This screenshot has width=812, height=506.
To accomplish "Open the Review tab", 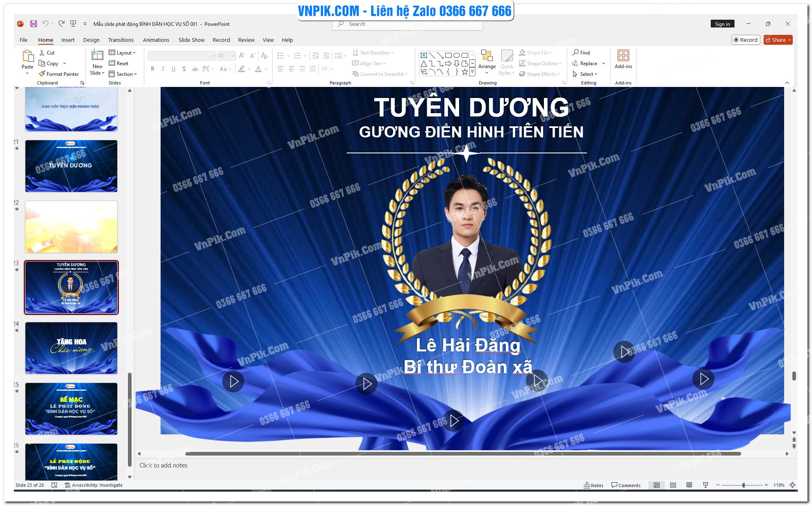I will click(246, 40).
